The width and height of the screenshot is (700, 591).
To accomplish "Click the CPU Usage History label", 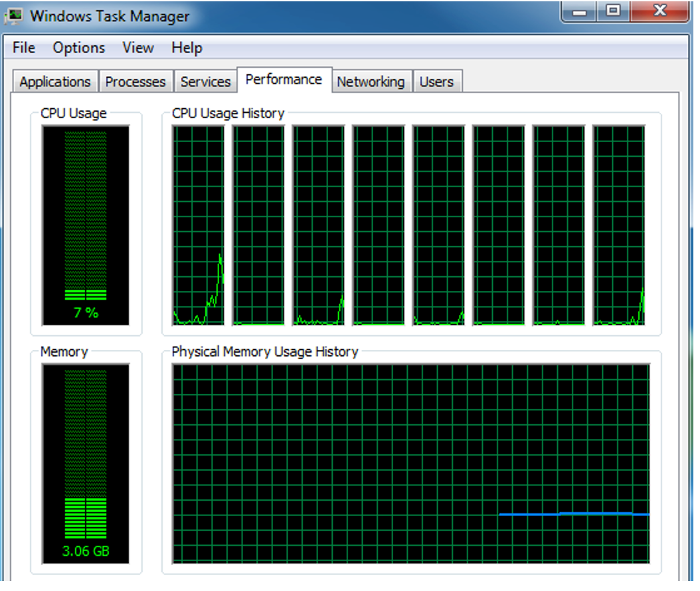I will click(x=228, y=114).
